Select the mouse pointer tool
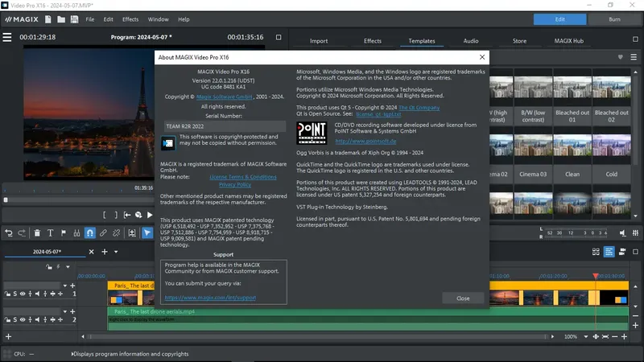The image size is (644, 362). point(147,233)
